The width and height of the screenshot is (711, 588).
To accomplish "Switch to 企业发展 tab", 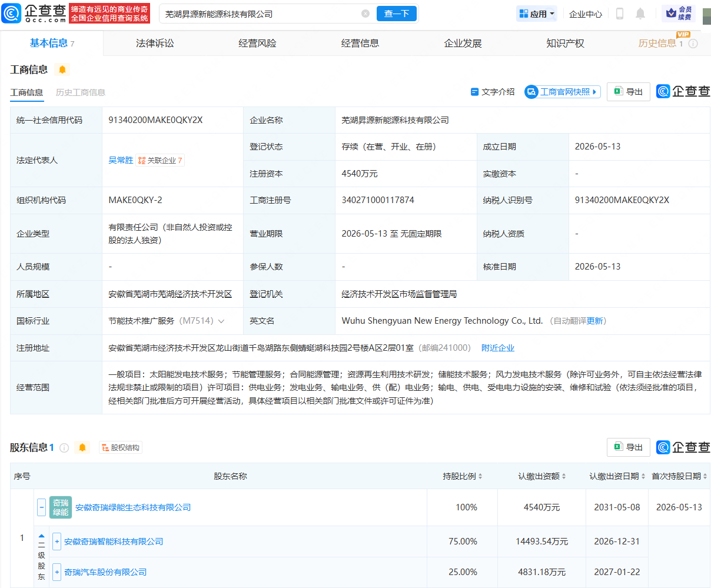I will coord(463,44).
